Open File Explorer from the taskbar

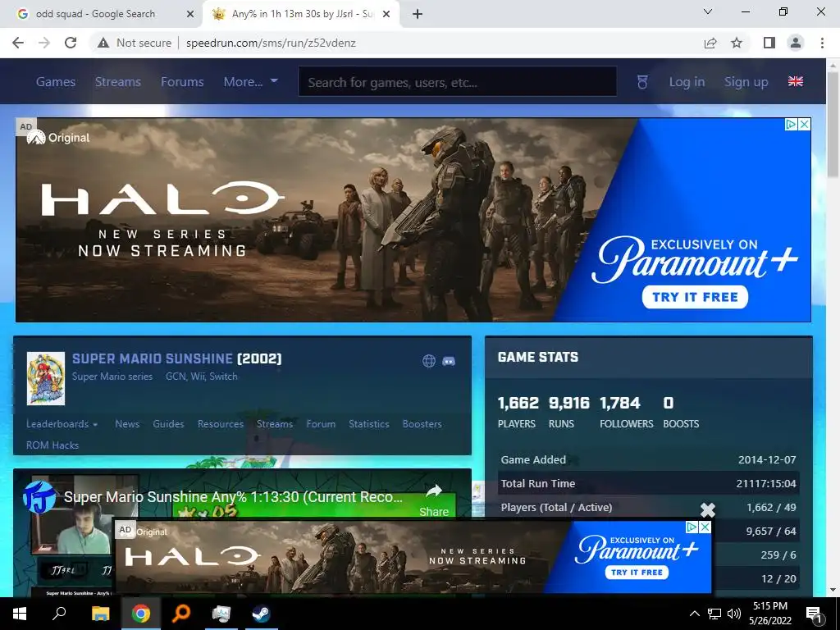(100, 614)
